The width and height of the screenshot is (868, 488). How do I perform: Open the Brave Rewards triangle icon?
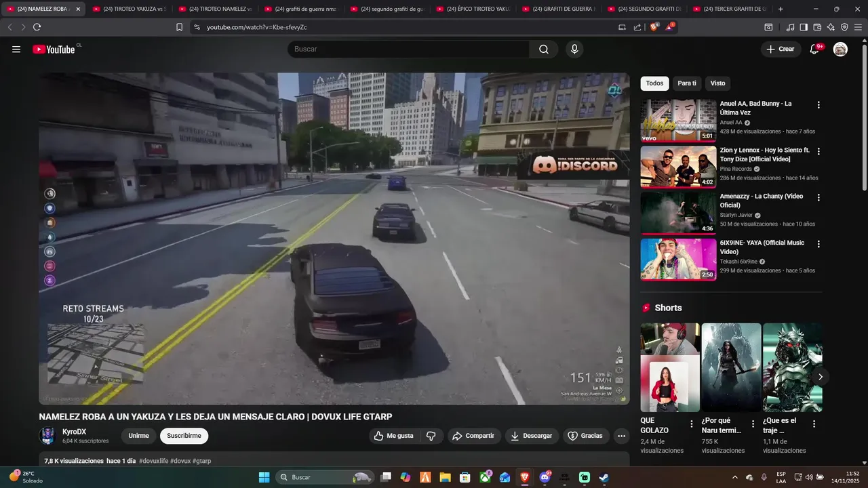tap(669, 27)
